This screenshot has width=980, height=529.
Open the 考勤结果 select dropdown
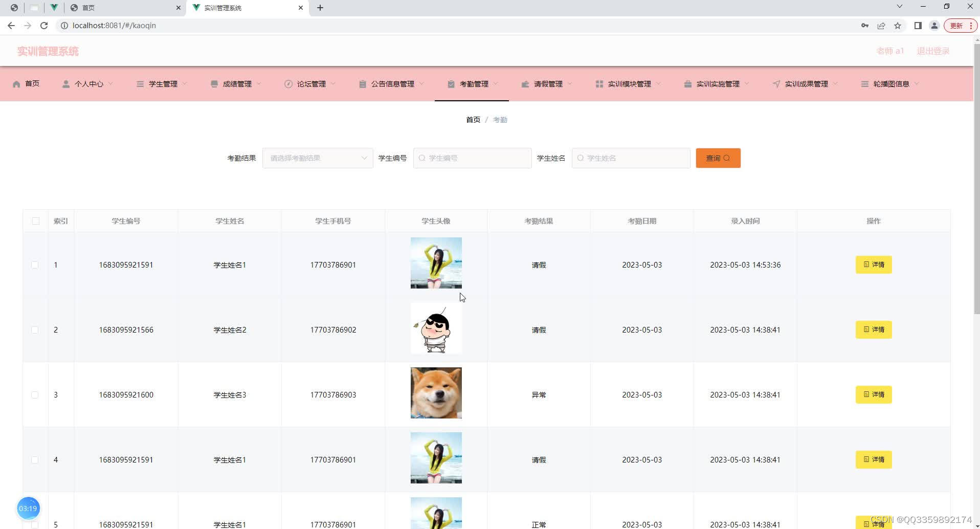pos(318,158)
